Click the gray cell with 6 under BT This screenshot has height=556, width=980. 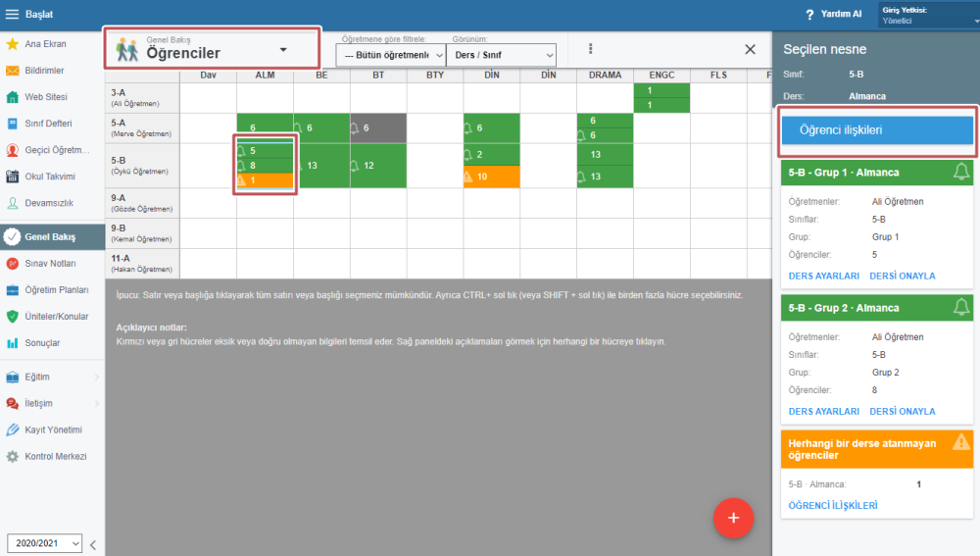pos(378,128)
